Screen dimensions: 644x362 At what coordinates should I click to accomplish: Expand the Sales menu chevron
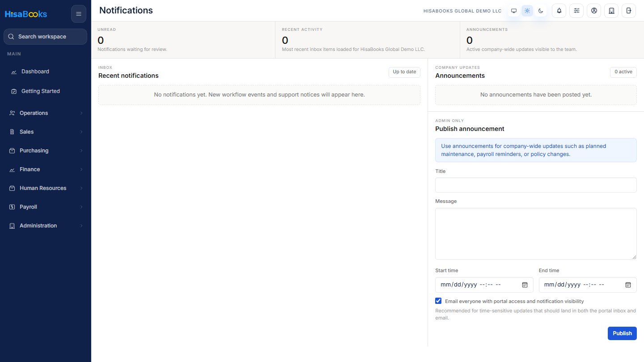[x=81, y=132]
